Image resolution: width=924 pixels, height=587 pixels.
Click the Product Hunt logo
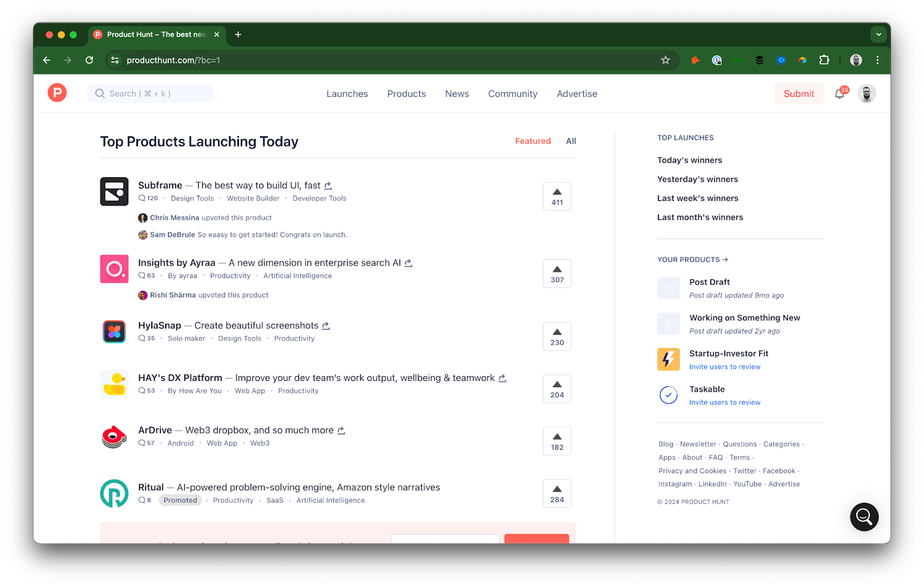click(57, 93)
